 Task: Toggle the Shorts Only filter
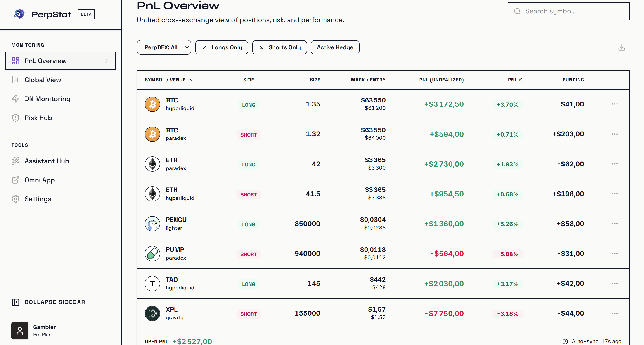click(279, 47)
